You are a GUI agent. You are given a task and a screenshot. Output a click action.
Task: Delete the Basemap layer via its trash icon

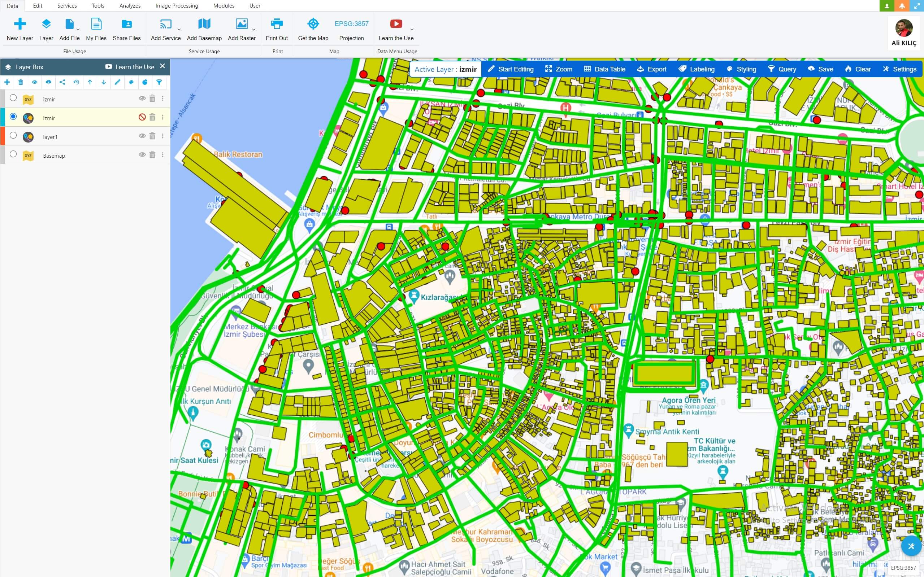[152, 154]
